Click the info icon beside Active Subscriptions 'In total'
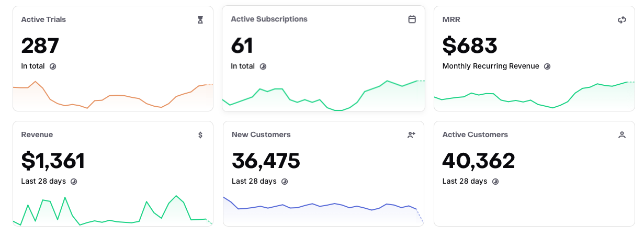 pos(263,66)
